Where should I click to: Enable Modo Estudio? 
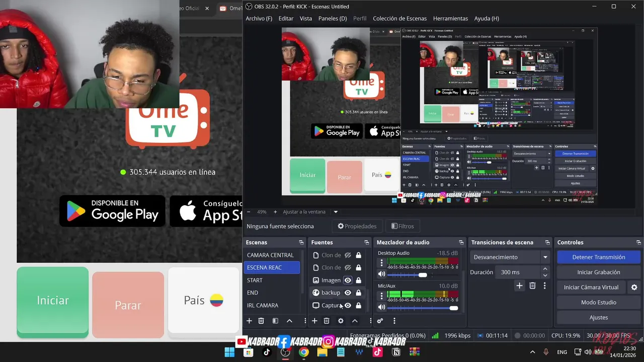coord(598,302)
